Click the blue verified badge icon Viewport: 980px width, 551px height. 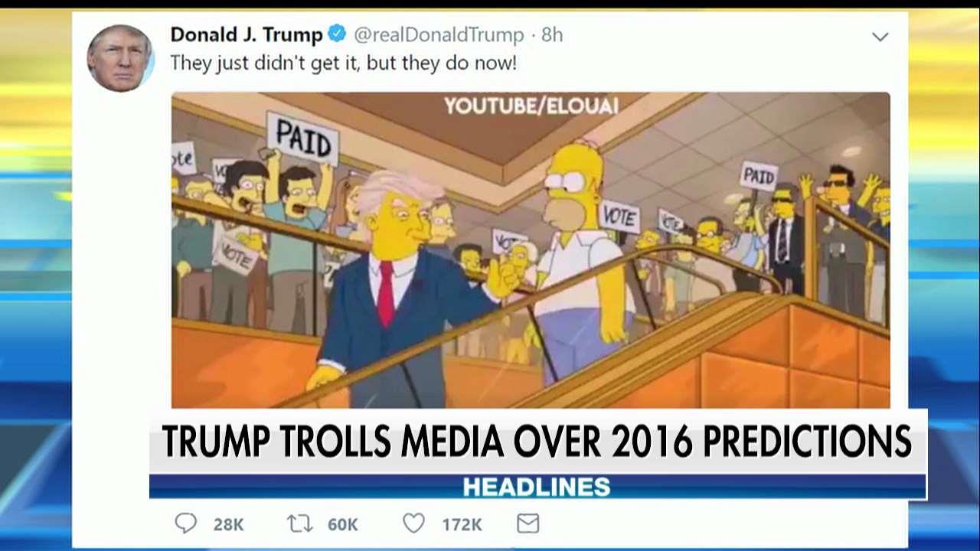(337, 34)
